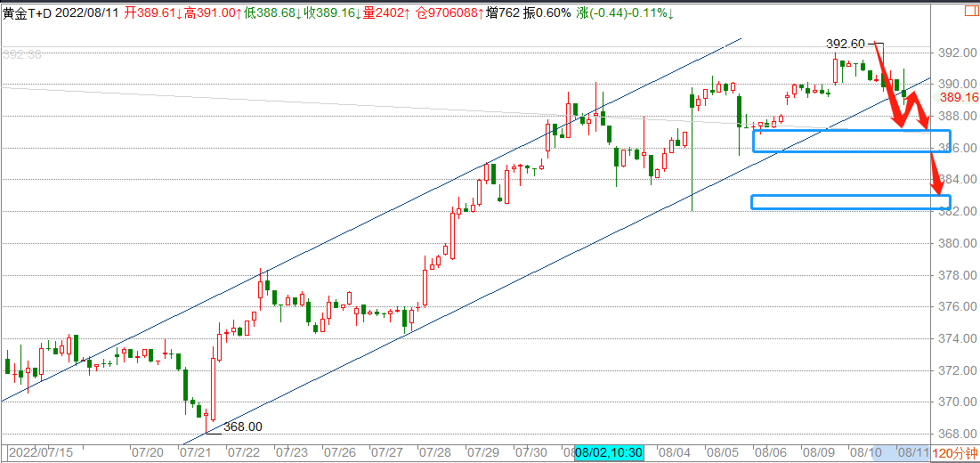
Task: Click the 07/21 date on time axis
Action: coord(196,451)
